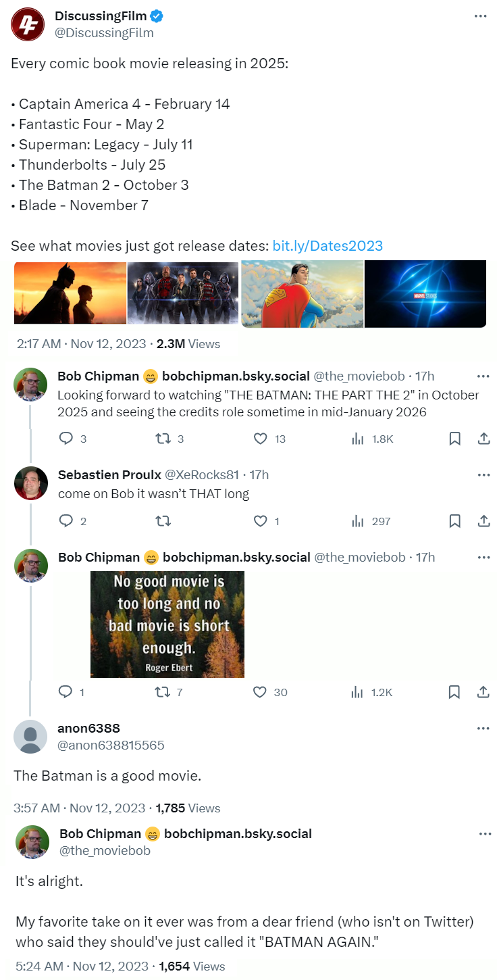Image resolution: width=497 pixels, height=980 pixels.
Task: Share the Roger Ebert quote tweet
Action: [483, 692]
